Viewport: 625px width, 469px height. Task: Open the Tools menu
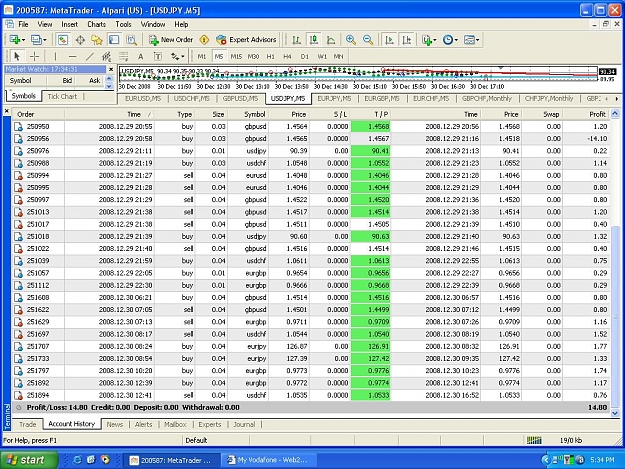point(123,24)
